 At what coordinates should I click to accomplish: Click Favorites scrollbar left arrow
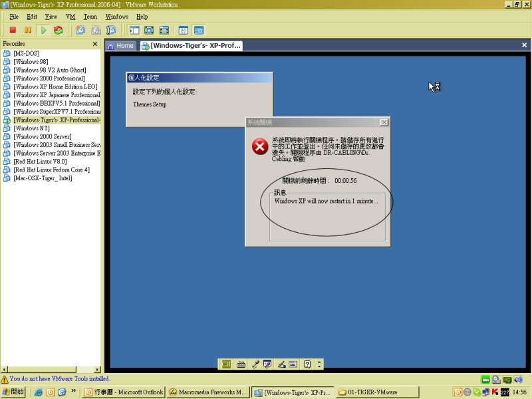coord(4,369)
